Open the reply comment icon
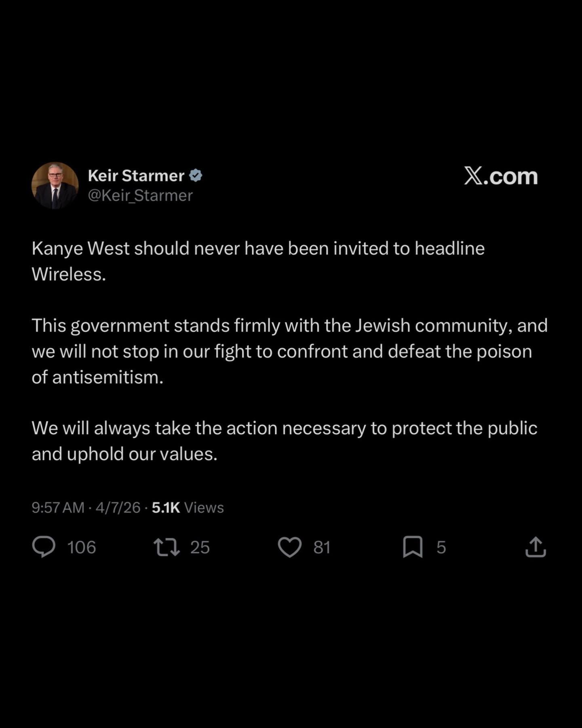The height and width of the screenshot is (728, 582). 44,547
